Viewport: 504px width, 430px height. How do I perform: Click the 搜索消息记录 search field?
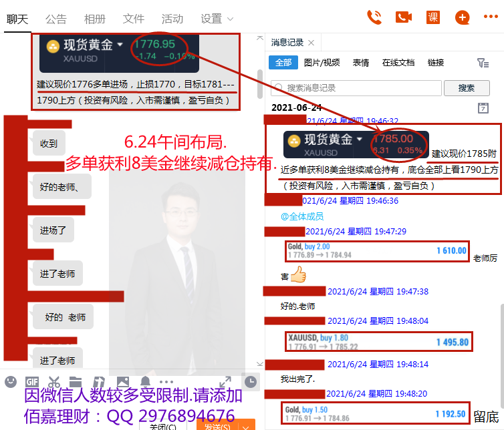[x=356, y=88]
